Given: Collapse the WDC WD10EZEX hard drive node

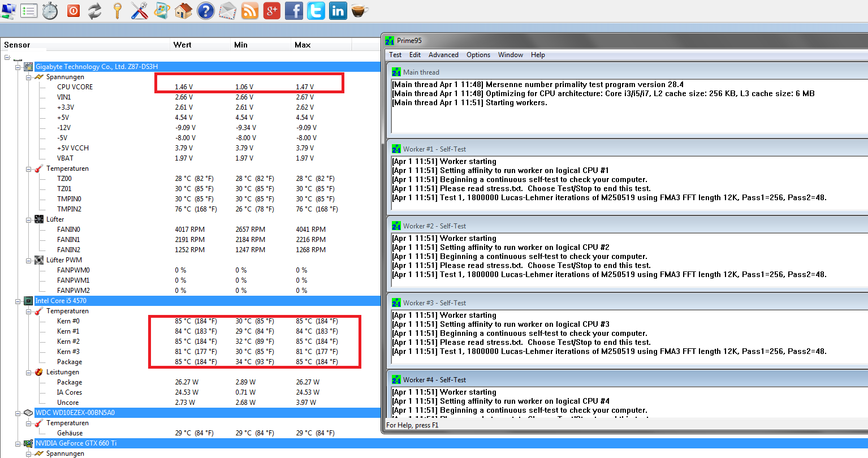Looking at the screenshot, I should coord(18,413).
